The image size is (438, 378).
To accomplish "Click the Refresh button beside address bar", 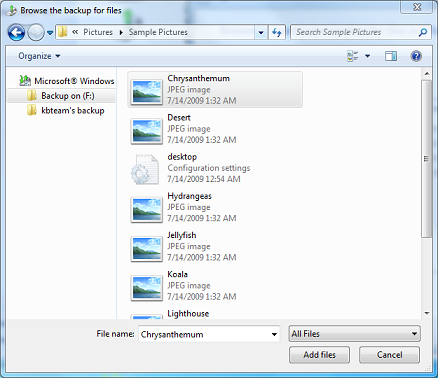I will click(x=277, y=33).
